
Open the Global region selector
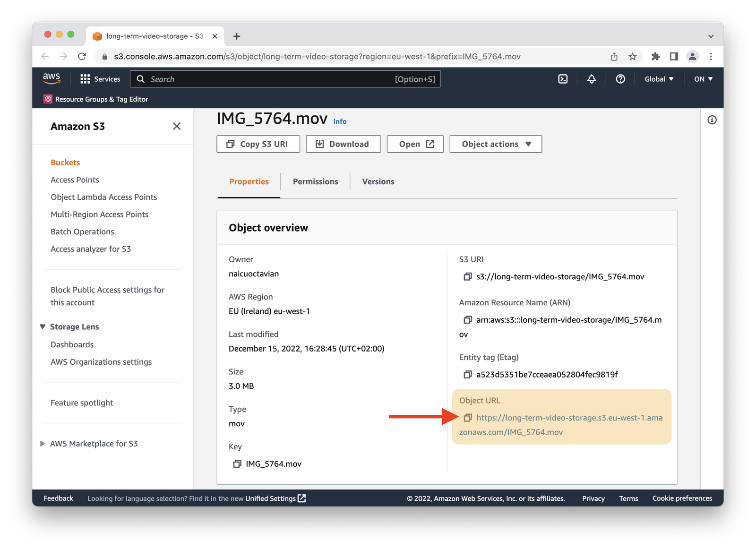coord(659,79)
